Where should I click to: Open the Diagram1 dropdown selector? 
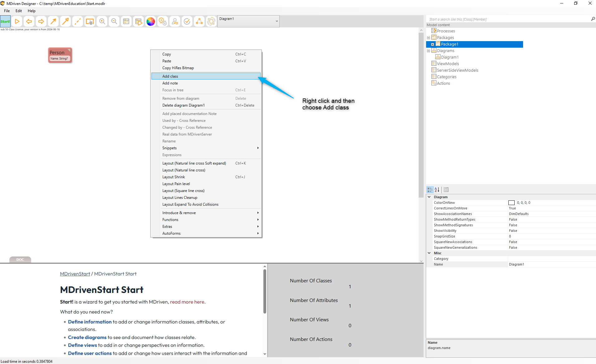click(x=276, y=21)
